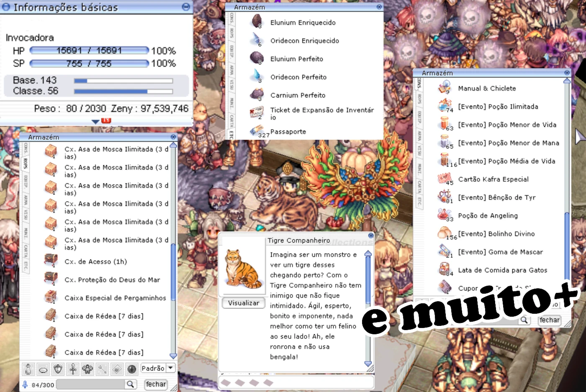The image size is (586, 392).
Task: Open CARTA tab in left Armazém
Action: 26,251
